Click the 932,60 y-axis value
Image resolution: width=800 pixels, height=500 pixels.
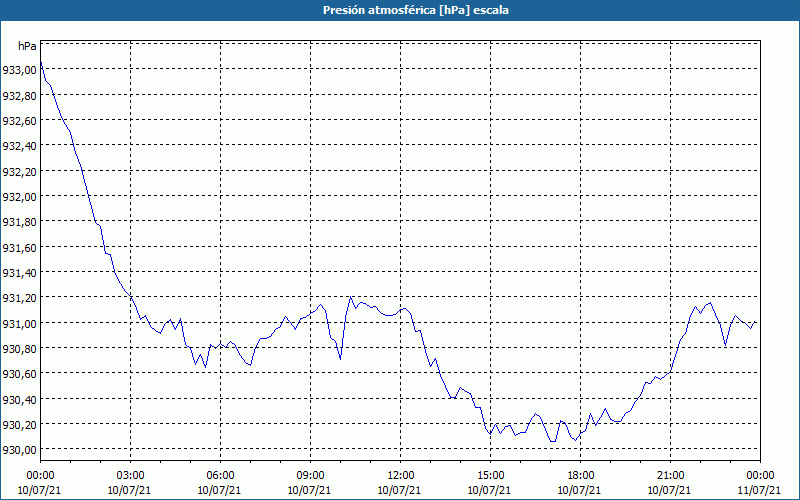tap(19, 121)
